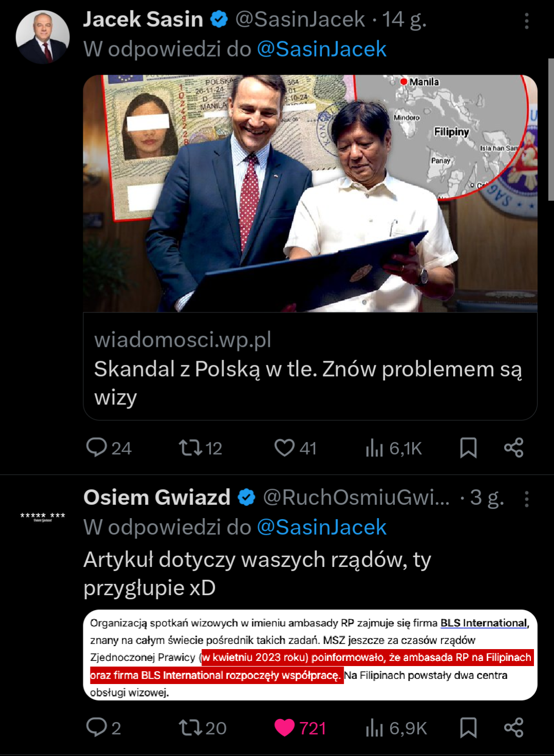Open Jacek Sasin's profile picture
The image size is (554, 756).
click(x=43, y=37)
